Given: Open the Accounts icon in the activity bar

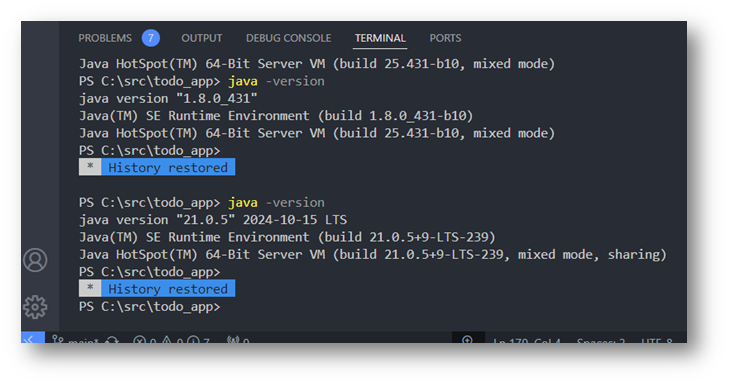Looking at the screenshot, I should 35,260.
